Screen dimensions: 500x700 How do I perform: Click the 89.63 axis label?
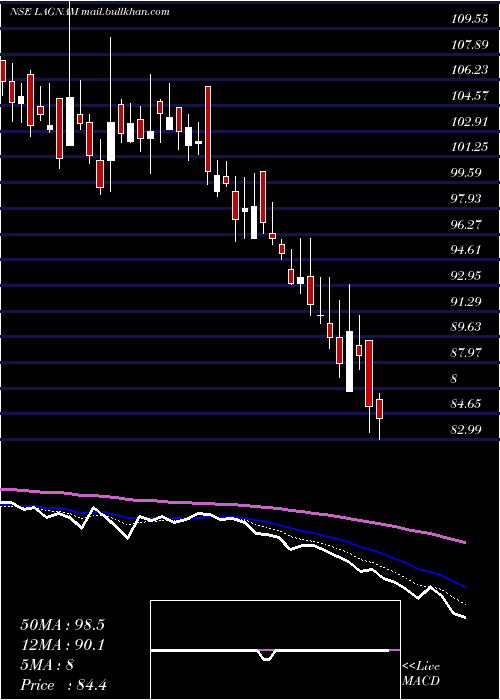click(x=466, y=327)
